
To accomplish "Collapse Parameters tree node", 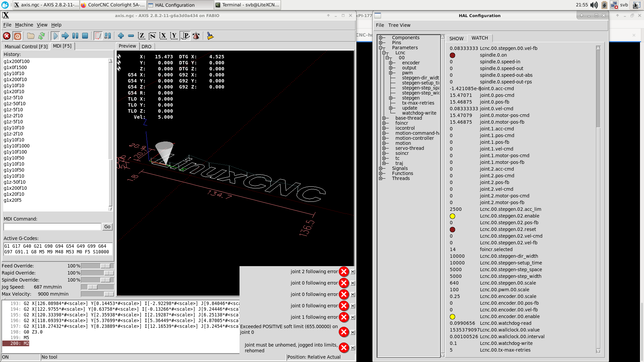I will 381,48.
